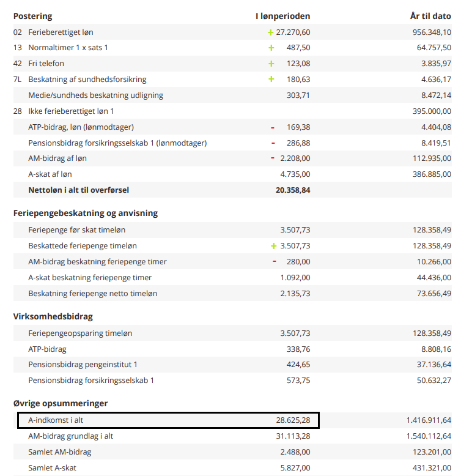Click the Øvrige opsummeringer section heading
The image size is (472, 476).
[x=61, y=404]
